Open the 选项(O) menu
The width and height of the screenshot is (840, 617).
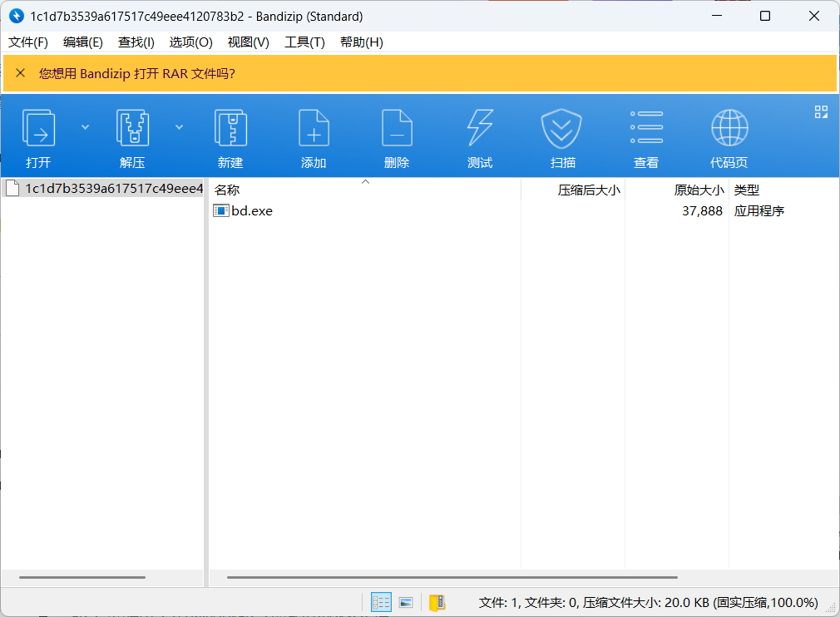[190, 42]
